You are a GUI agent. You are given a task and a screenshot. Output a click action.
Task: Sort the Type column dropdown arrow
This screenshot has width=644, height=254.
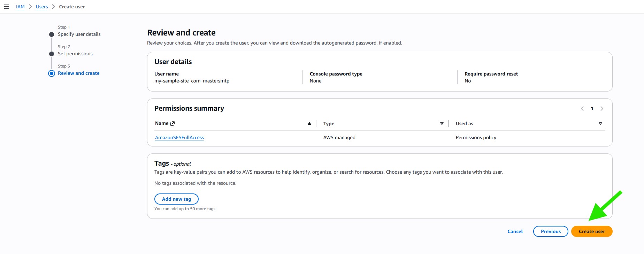point(442,124)
